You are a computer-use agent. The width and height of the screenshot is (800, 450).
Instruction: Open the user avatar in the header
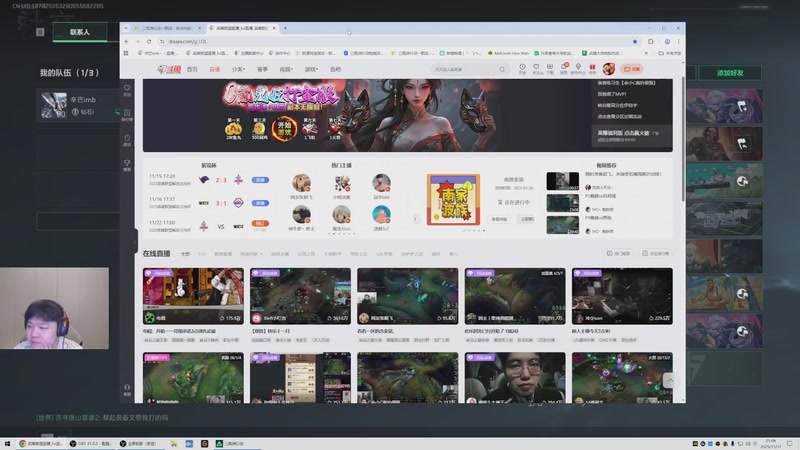pos(609,69)
